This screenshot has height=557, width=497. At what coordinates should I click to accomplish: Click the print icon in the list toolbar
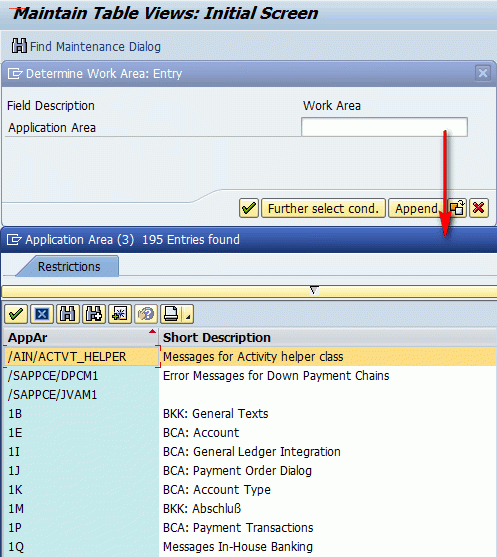point(171,314)
